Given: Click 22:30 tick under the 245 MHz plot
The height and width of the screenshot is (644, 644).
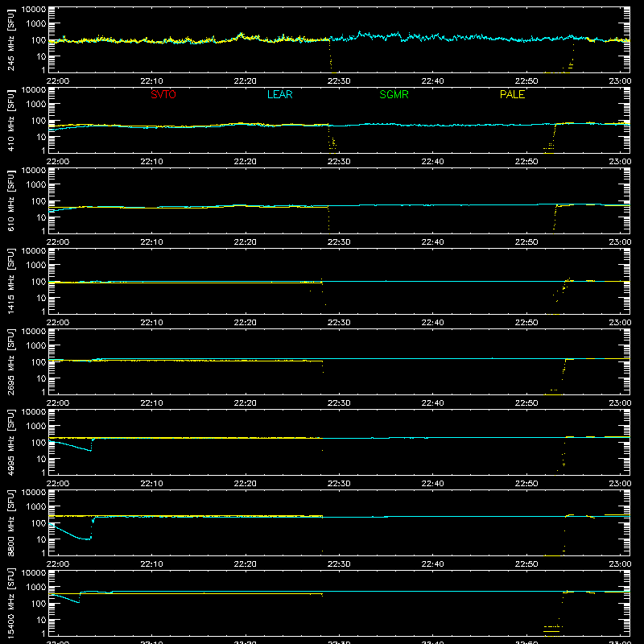Looking at the screenshot, I should (339, 81).
